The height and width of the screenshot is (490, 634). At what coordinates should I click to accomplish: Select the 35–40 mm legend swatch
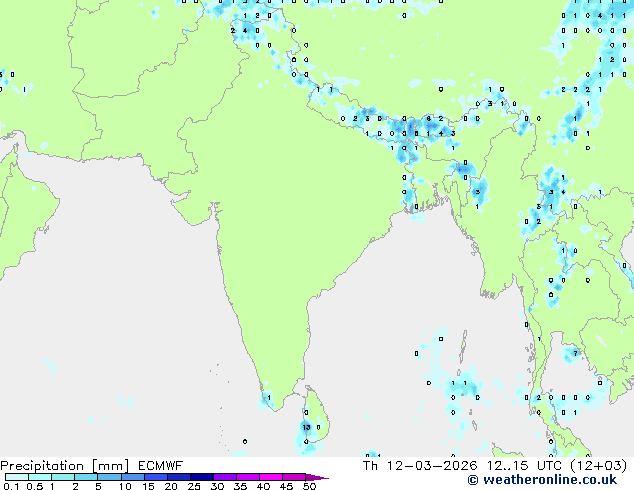(x=248, y=477)
